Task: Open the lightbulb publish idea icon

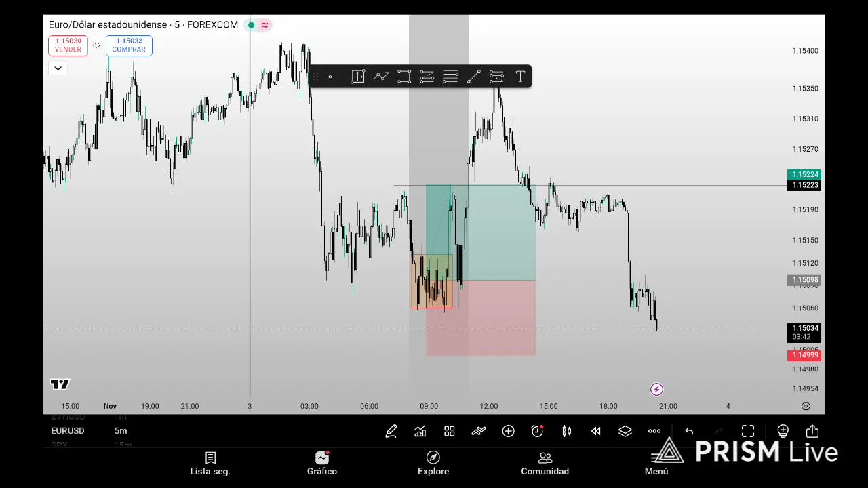Action: pos(783,431)
